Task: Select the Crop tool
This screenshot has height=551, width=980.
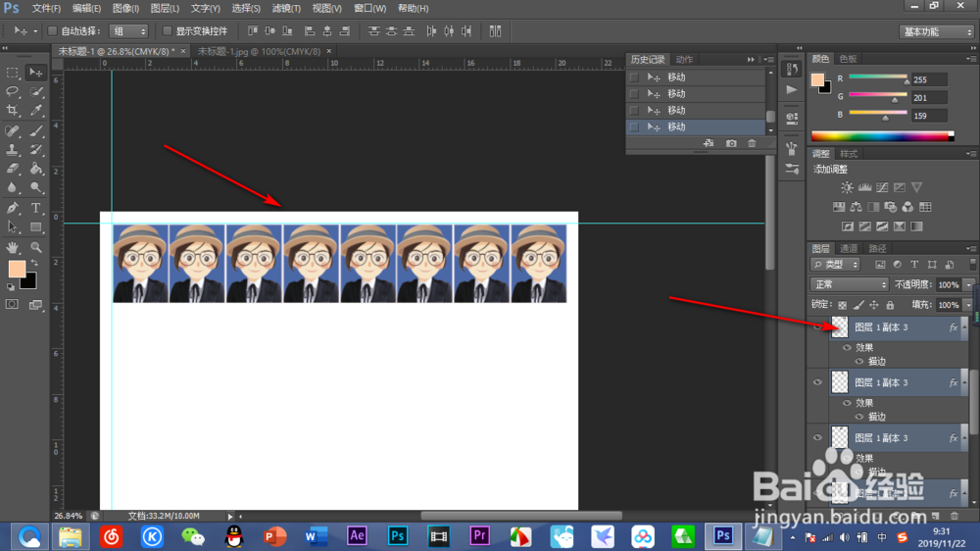Action: pos(12,111)
